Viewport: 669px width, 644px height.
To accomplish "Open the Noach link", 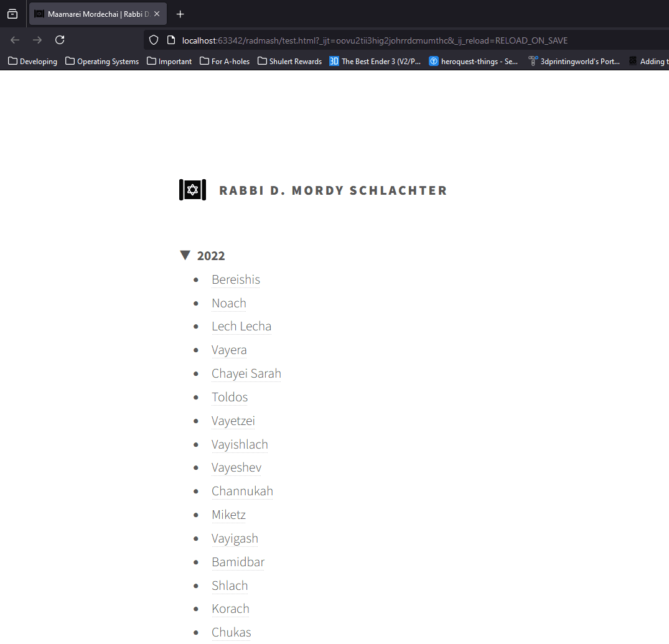I will click(229, 303).
